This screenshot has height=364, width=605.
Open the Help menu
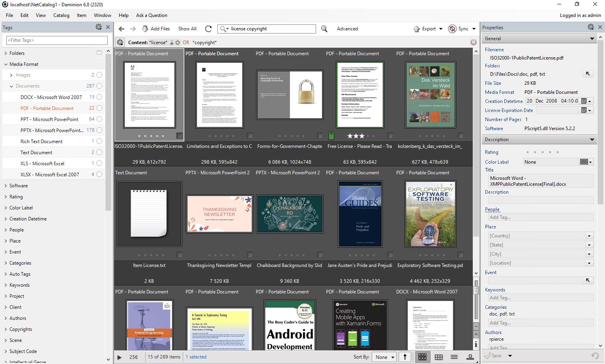tap(124, 15)
